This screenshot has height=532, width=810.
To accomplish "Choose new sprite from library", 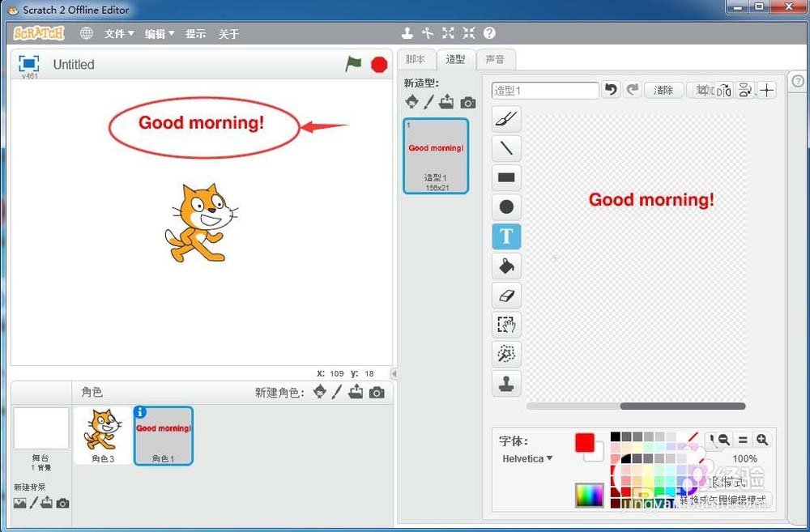I will point(320,392).
